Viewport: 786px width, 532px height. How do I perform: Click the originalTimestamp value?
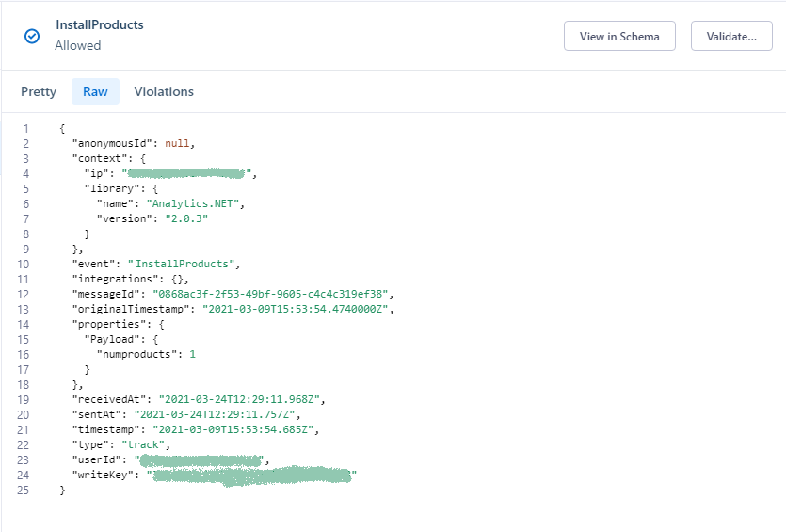tap(295, 310)
